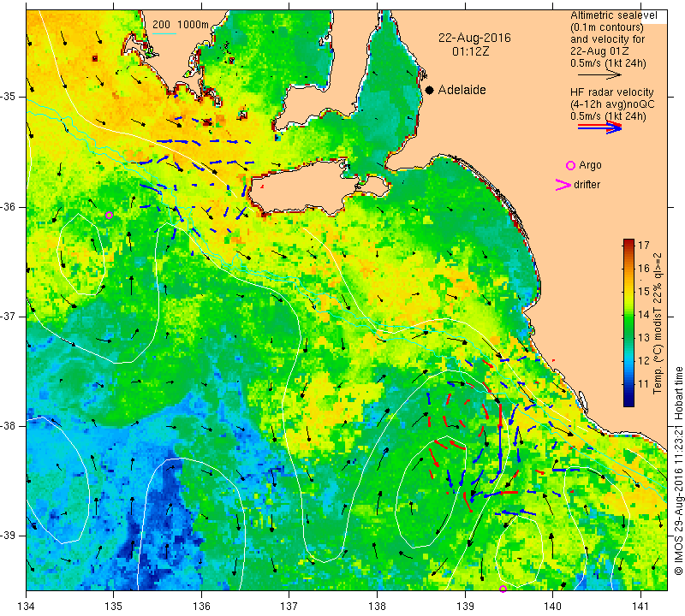Click the altimetric legend '0.5m/s (1kt 24h)' text
The width and height of the screenshot is (685, 616).
pyautogui.click(x=608, y=63)
